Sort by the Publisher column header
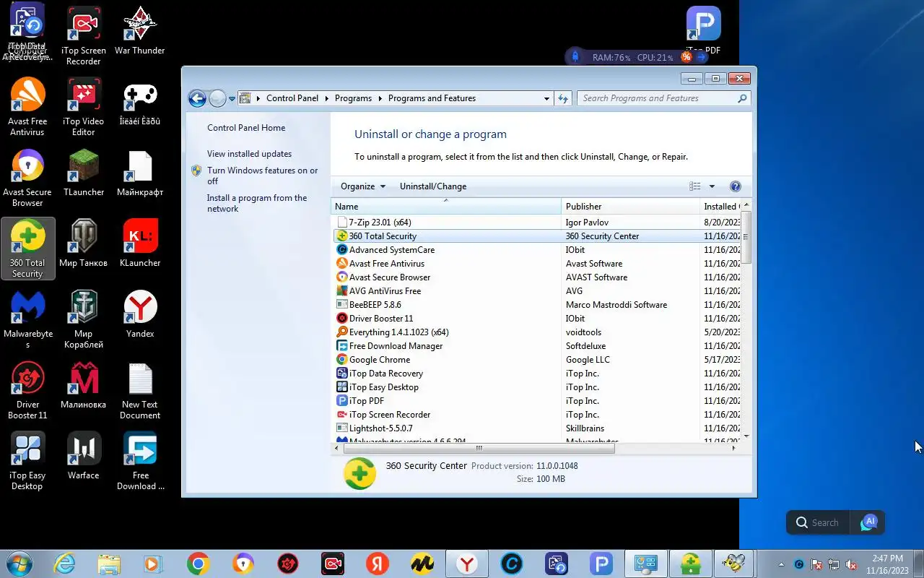Image resolution: width=924 pixels, height=578 pixels. pyautogui.click(x=630, y=207)
